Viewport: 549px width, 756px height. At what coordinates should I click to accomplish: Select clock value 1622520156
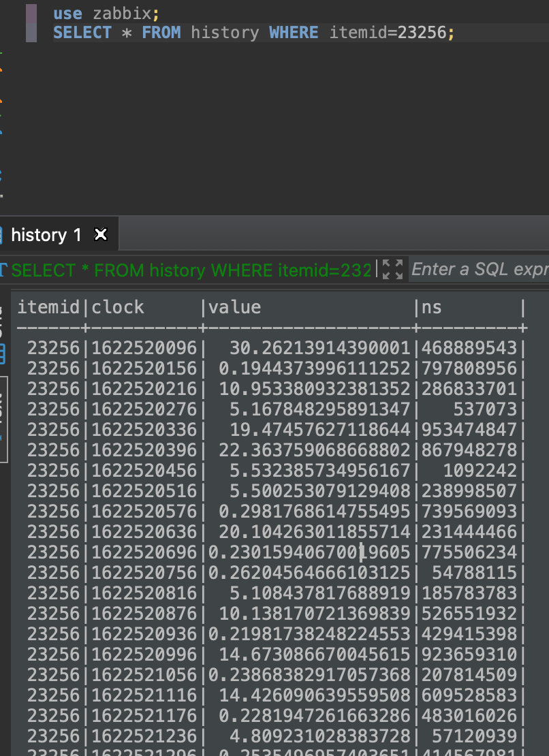(x=144, y=368)
